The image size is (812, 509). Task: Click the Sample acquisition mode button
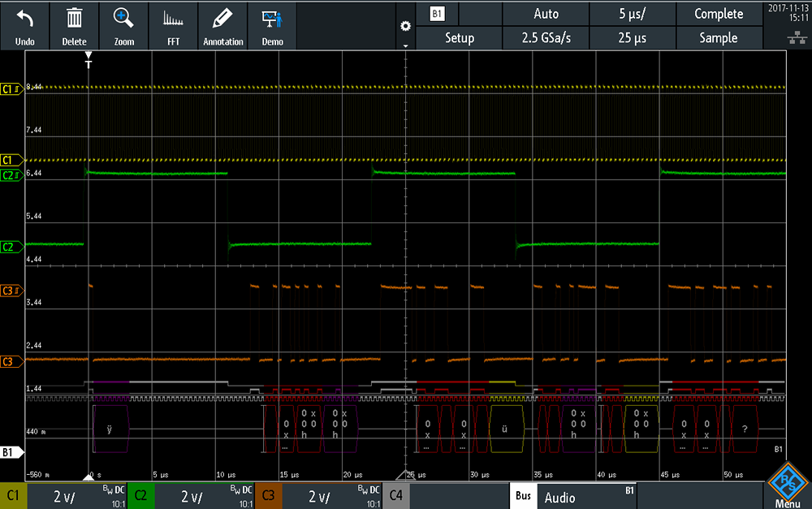point(719,38)
